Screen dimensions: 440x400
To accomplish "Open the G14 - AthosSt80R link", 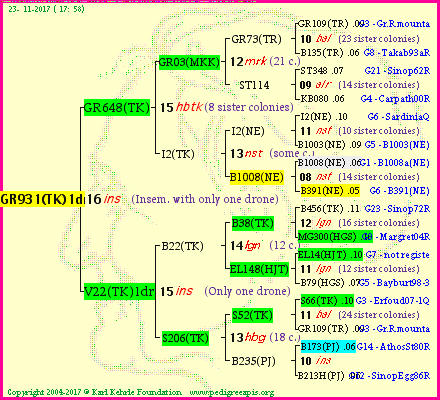I will (393, 347).
